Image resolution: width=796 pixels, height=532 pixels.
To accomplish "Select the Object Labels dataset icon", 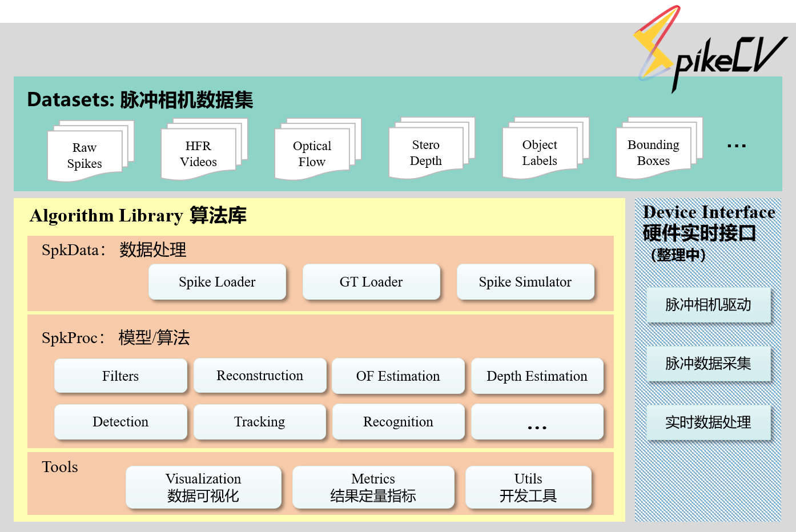I will pyautogui.click(x=545, y=148).
